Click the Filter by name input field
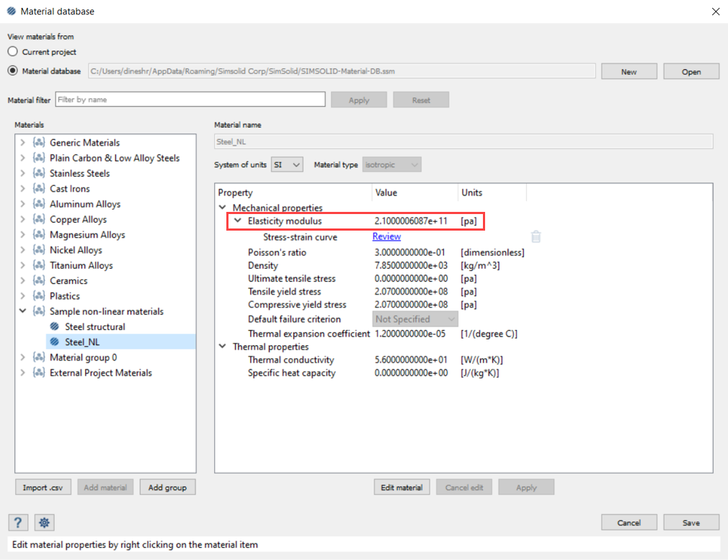This screenshot has height=560, width=728. click(190, 99)
